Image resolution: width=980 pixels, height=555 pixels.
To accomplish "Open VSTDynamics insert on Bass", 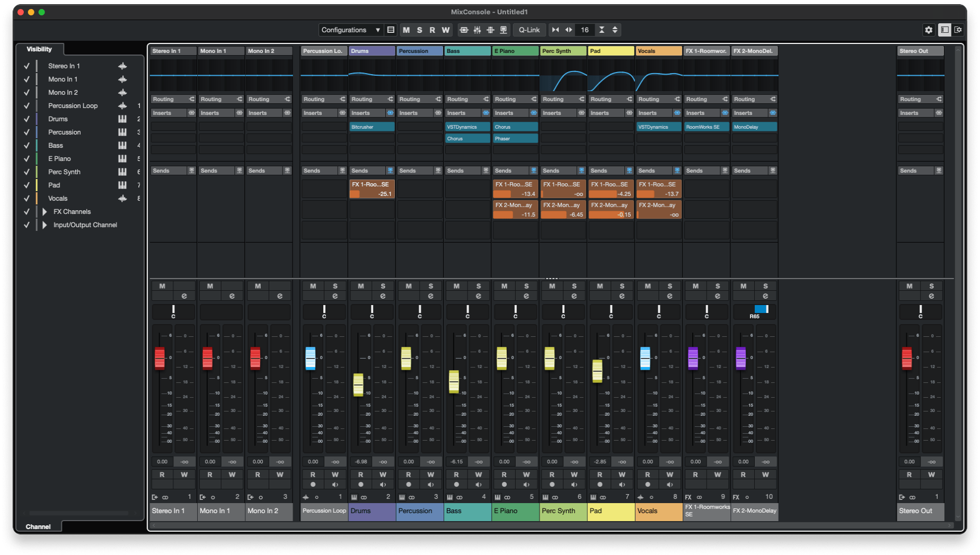I will coord(467,127).
